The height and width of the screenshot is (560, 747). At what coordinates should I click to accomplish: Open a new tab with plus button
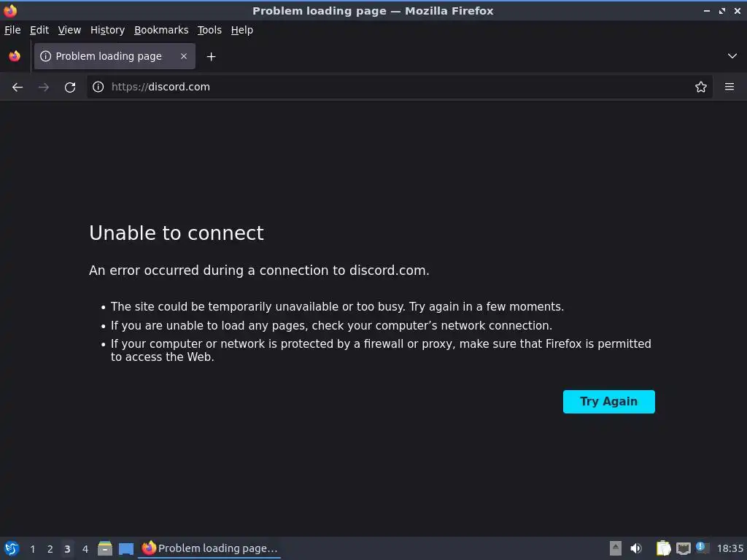pyautogui.click(x=211, y=57)
